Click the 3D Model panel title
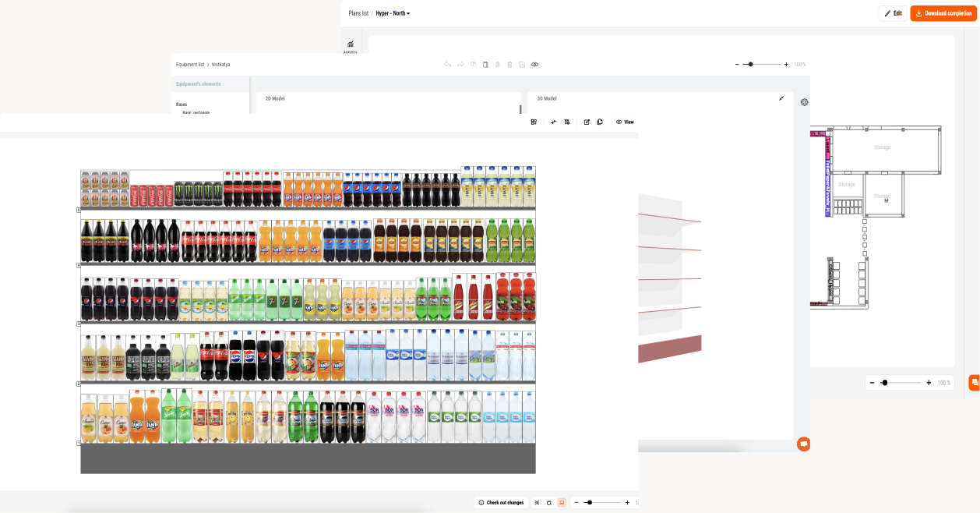The image size is (980, 513). point(547,98)
